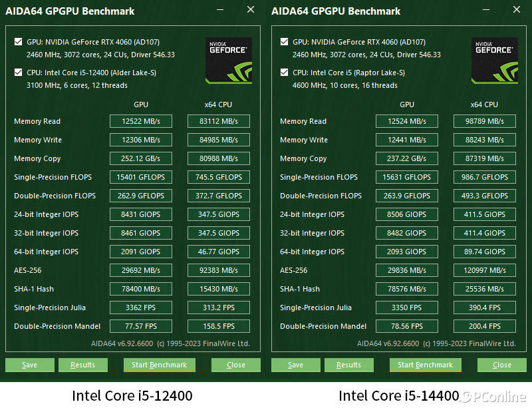Close the left AIDA64 window via X
532x408 pixels.
pyautogui.click(x=251, y=9)
